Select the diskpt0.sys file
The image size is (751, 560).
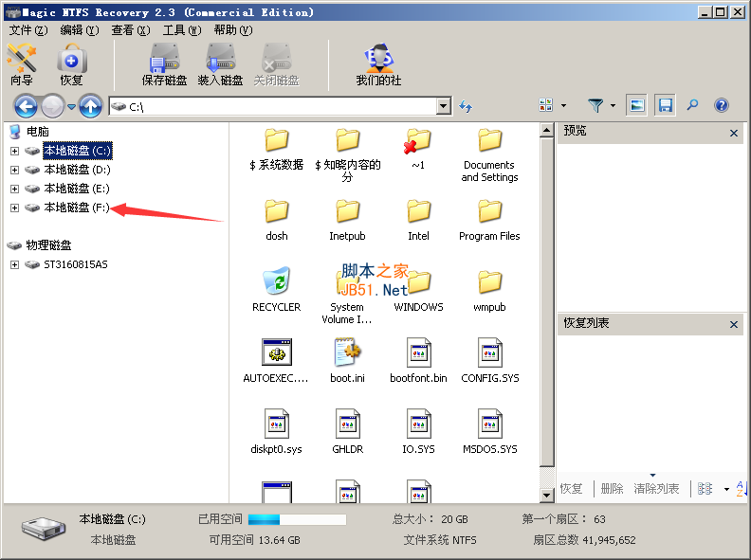pyautogui.click(x=276, y=431)
